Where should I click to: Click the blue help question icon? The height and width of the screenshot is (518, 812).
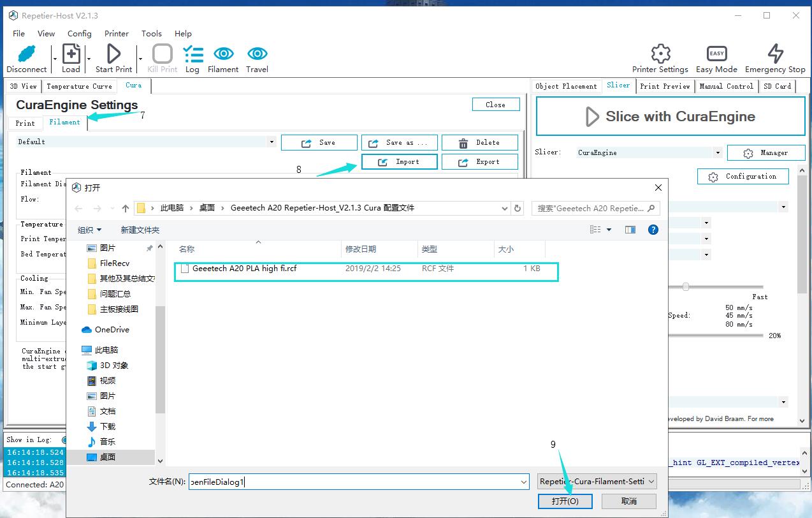point(653,230)
